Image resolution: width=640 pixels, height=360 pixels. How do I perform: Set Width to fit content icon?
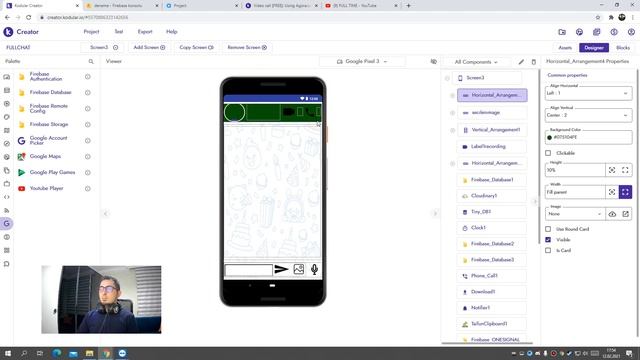coord(612,192)
